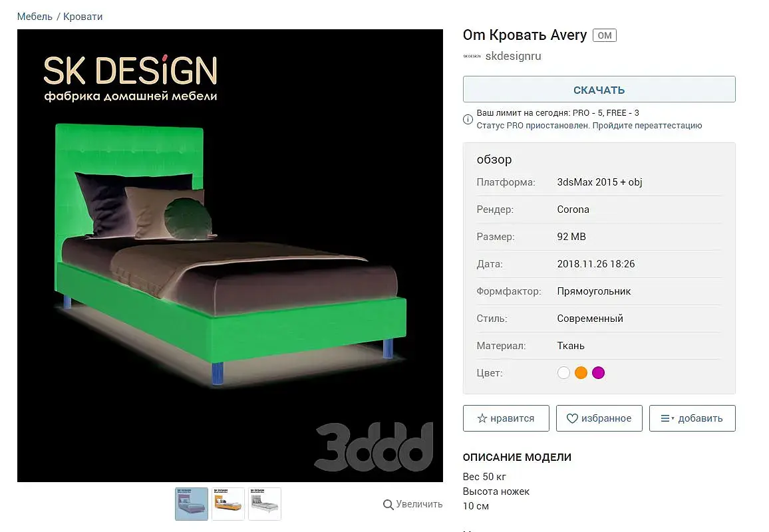Select the first purple bed thumbnail
The width and height of the screenshot is (769, 532).
[x=192, y=504]
